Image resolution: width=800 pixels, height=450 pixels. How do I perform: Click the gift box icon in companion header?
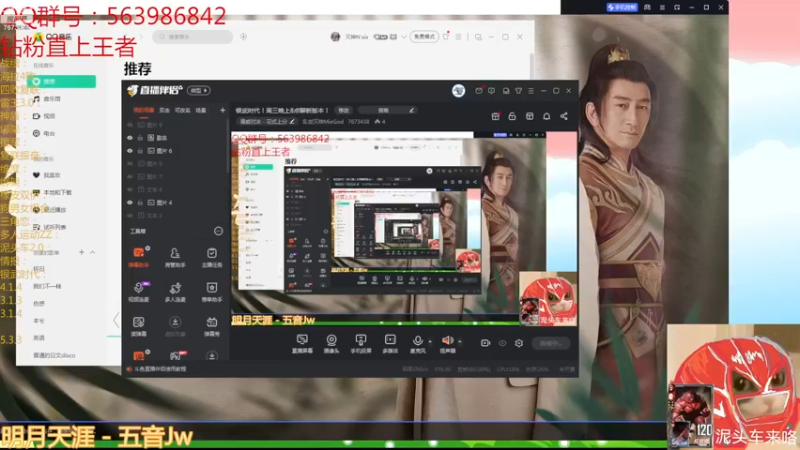pyautogui.click(x=495, y=116)
